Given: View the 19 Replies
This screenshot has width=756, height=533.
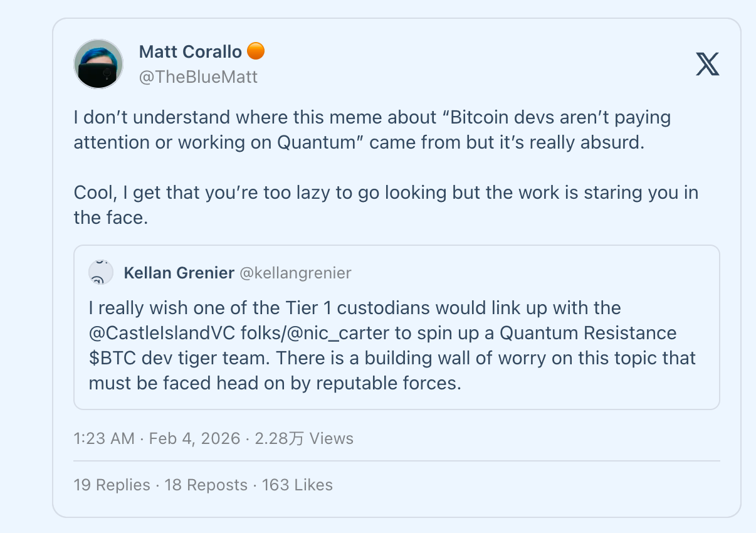Looking at the screenshot, I should pyautogui.click(x=112, y=485).
